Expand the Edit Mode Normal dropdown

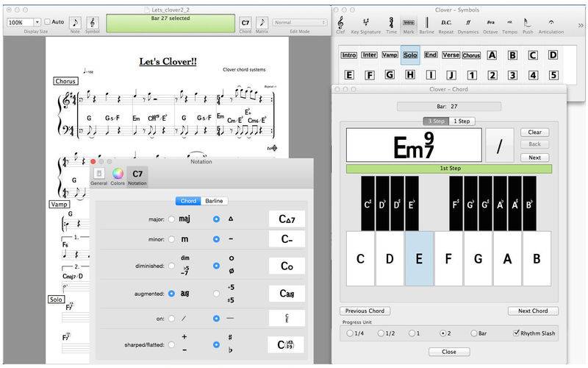click(x=301, y=22)
